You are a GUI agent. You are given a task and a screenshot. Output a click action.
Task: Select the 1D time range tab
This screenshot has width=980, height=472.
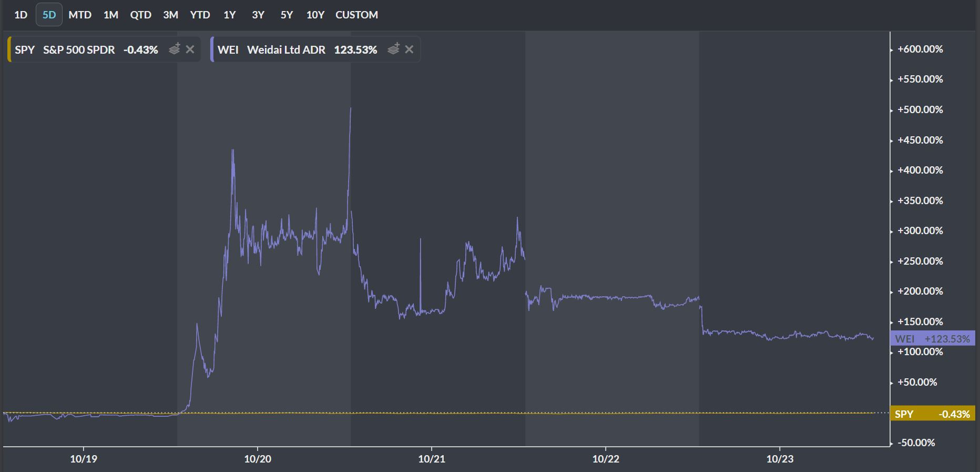pos(21,15)
